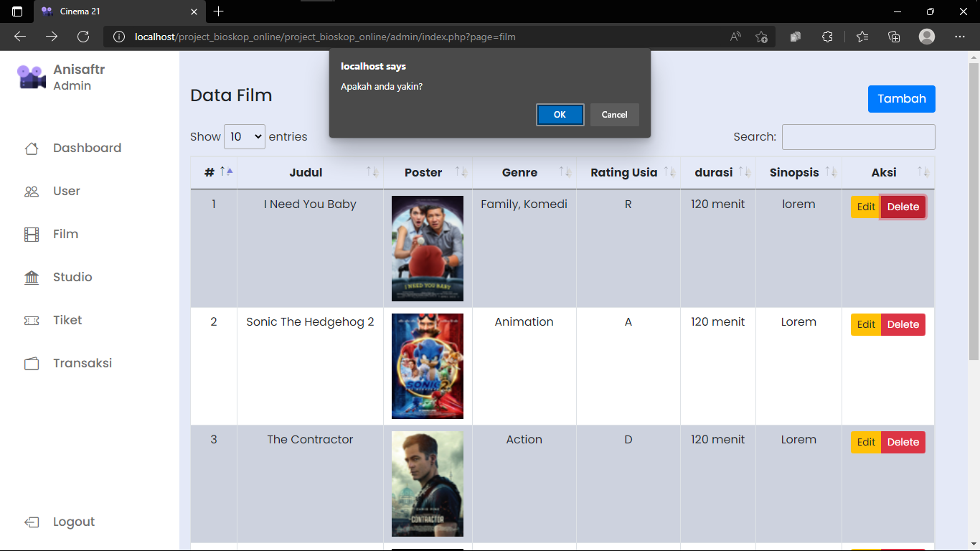Viewport: 980px width, 551px height.
Task: Add page to favorites star icon
Action: click(x=761, y=37)
